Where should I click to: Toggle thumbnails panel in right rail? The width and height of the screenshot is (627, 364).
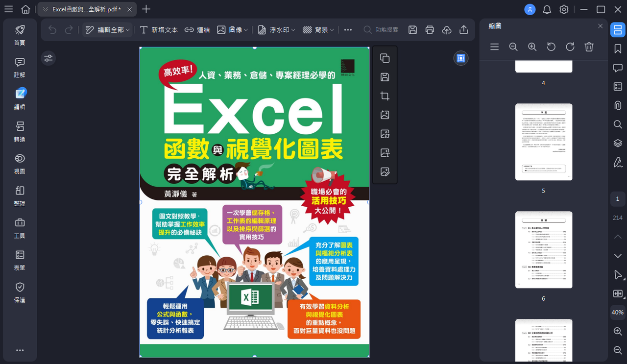618,30
